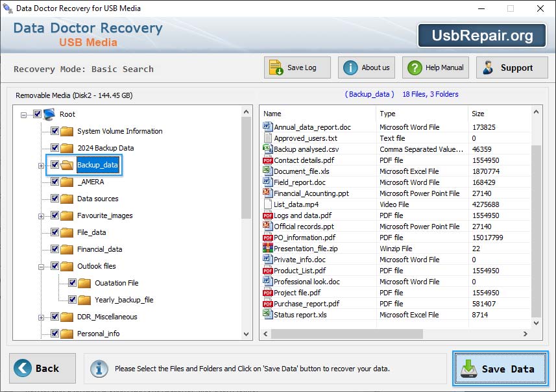556x392 pixels.
Task: Uncheck System Volume Information checkbox
Action: click(54, 130)
